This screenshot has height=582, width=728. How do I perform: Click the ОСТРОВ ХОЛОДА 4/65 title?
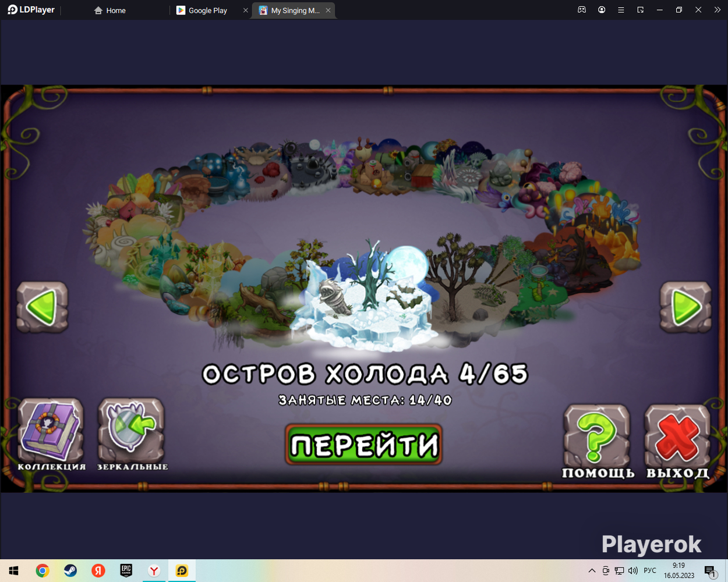click(x=365, y=374)
